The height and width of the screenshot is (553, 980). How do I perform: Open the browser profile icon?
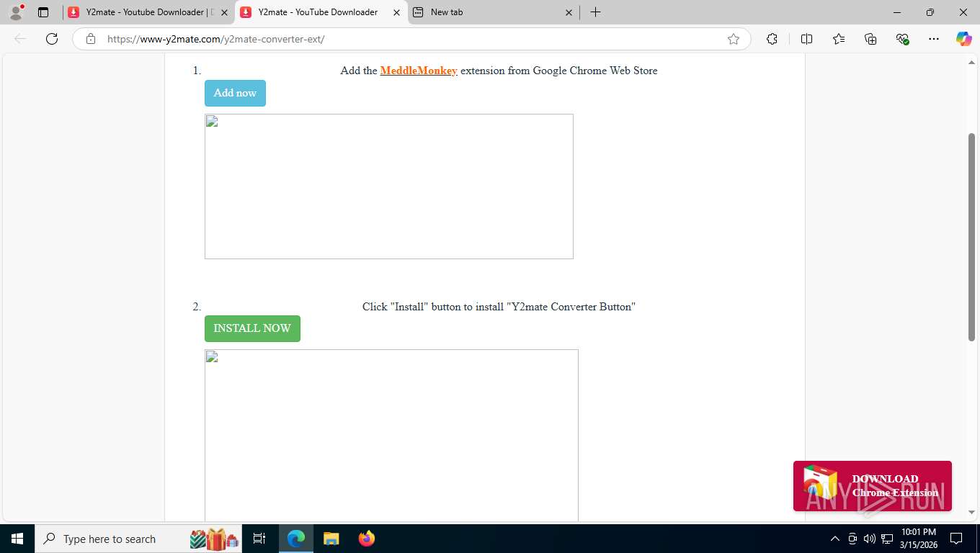(x=16, y=12)
